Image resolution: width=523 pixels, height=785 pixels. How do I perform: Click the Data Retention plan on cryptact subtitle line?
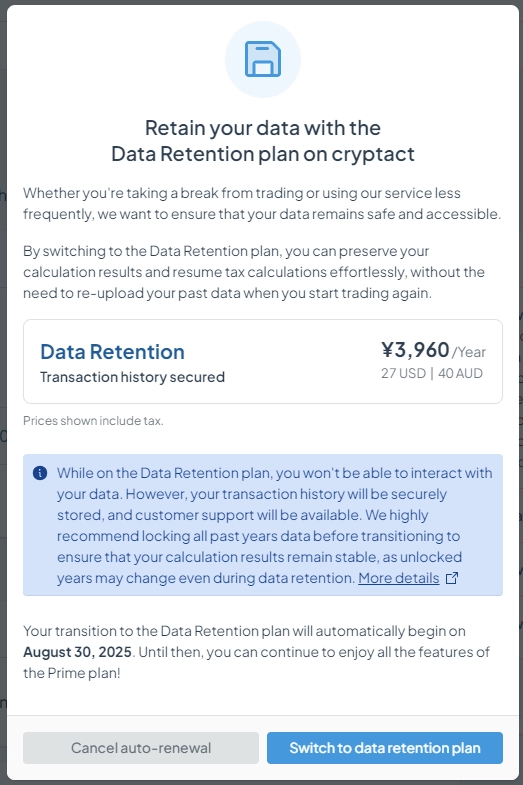click(263, 154)
